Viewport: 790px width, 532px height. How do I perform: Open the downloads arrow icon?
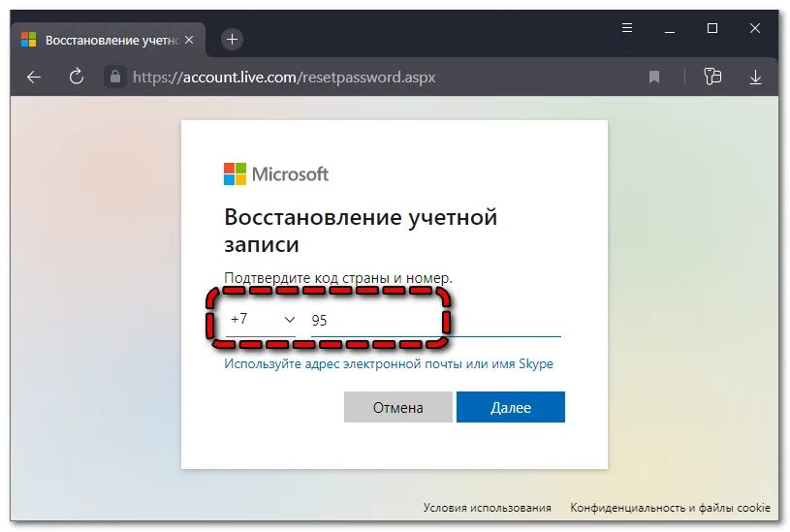click(x=755, y=78)
